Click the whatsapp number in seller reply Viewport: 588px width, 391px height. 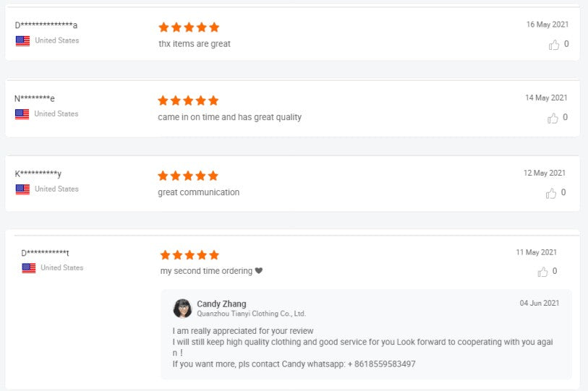[x=381, y=364]
